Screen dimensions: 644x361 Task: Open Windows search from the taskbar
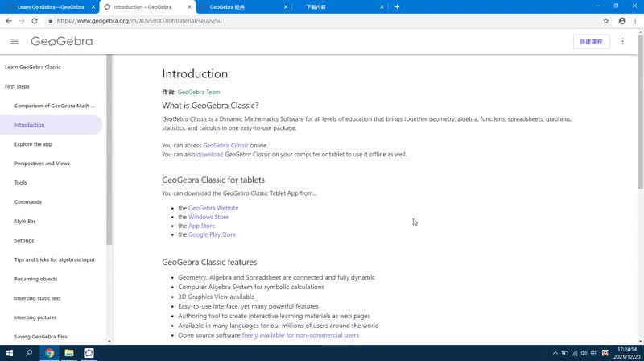[x=29, y=353]
